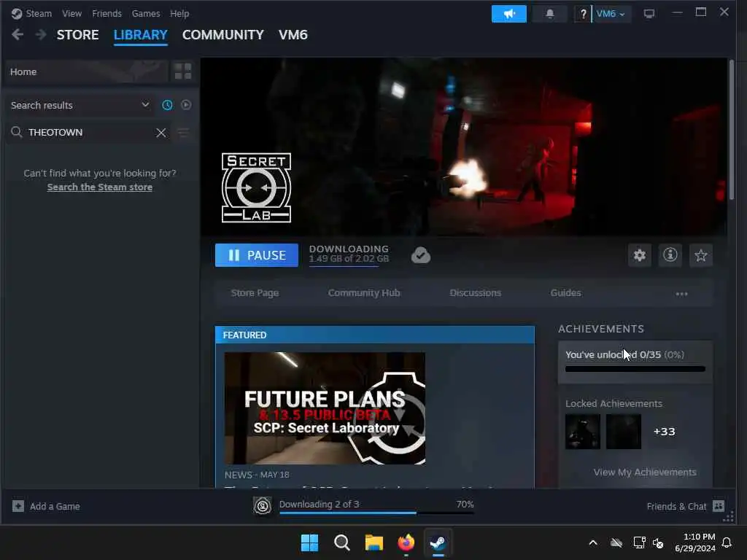Click the Add a Game plus icon

point(18,506)
